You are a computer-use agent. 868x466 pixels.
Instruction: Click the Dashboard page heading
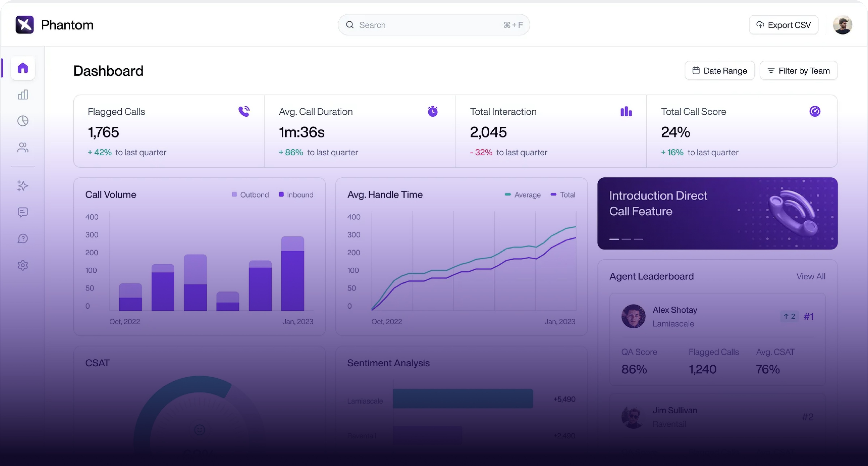pyautogui.click(x=108, y=71)
